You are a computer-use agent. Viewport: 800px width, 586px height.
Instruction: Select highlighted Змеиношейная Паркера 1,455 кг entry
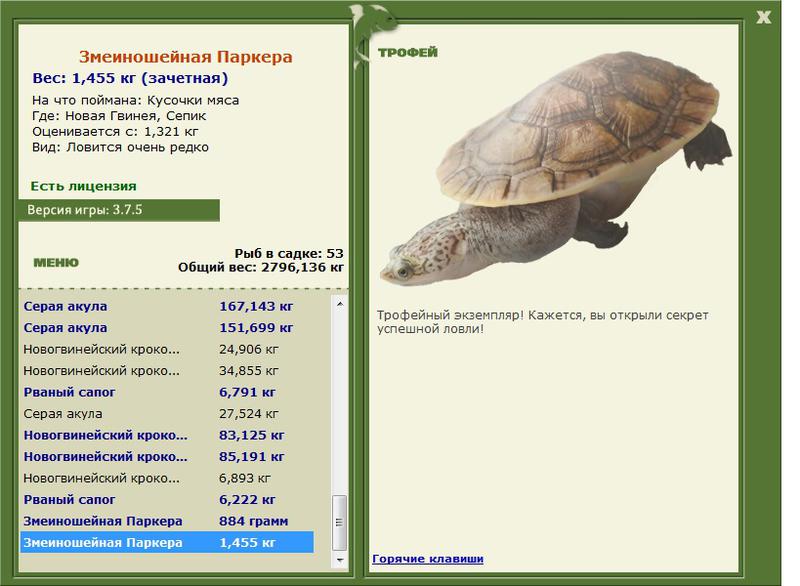[167, 543]
